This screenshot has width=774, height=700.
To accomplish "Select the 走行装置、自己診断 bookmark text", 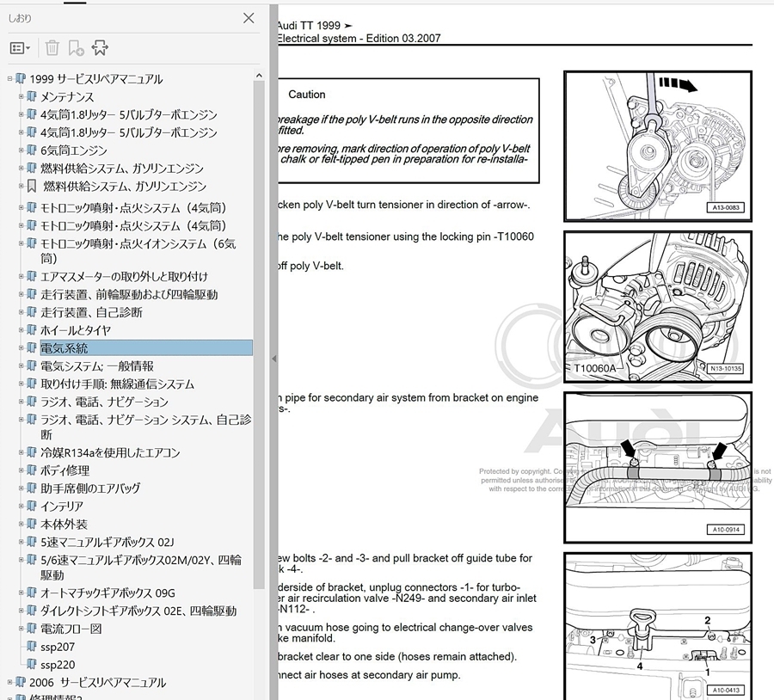I will pos(91,312).
